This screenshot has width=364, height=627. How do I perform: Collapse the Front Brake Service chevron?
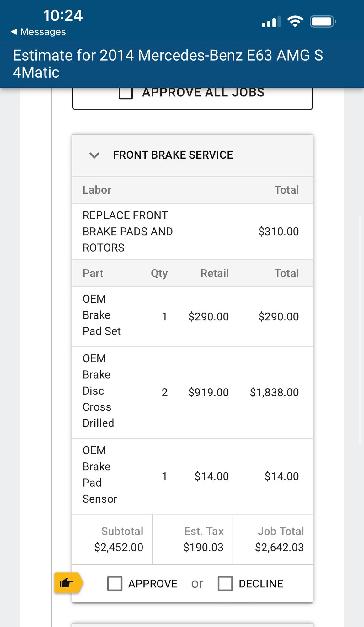tap(94, 155)
